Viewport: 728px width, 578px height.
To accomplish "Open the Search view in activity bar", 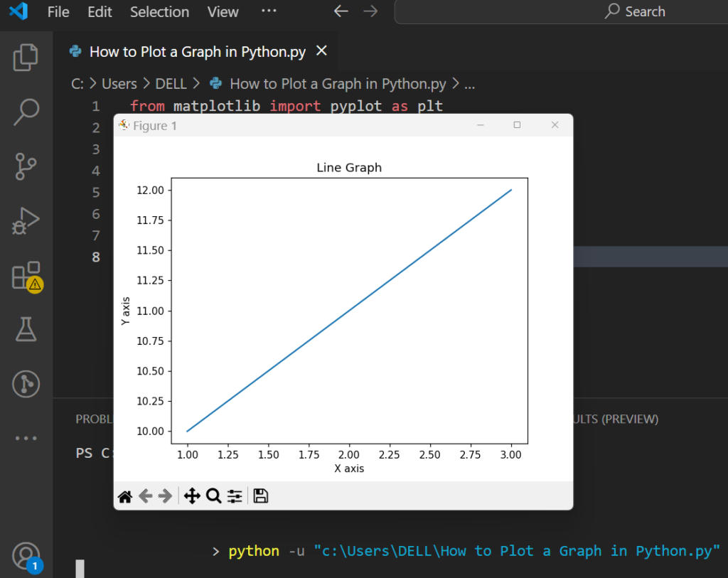I will click(x=26, y=112).
